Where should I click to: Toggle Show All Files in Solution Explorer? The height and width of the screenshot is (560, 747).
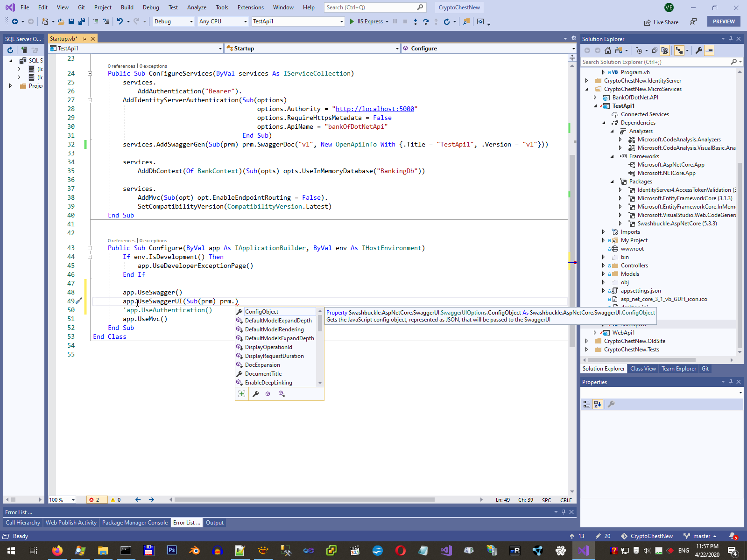tap(665, 50)
